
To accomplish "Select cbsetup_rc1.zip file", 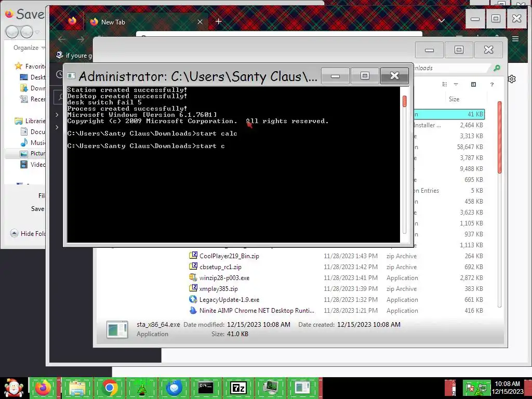I will 220,267.
